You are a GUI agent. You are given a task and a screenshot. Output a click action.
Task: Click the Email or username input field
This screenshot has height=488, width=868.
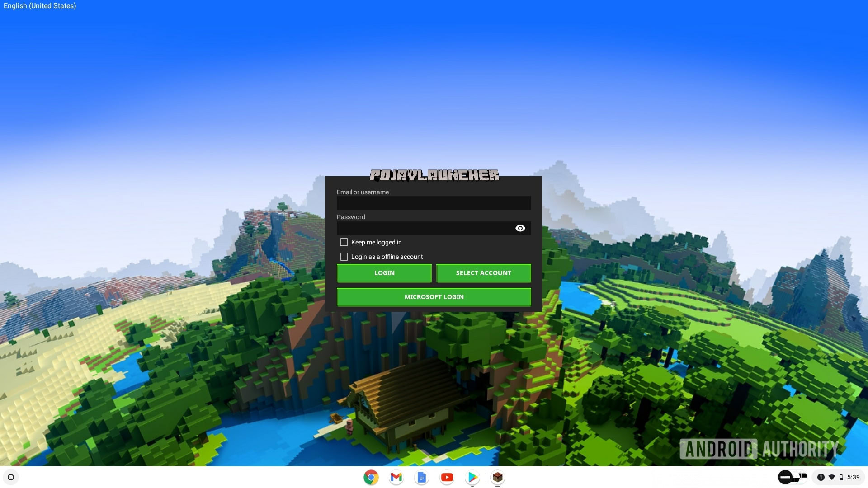434,202
